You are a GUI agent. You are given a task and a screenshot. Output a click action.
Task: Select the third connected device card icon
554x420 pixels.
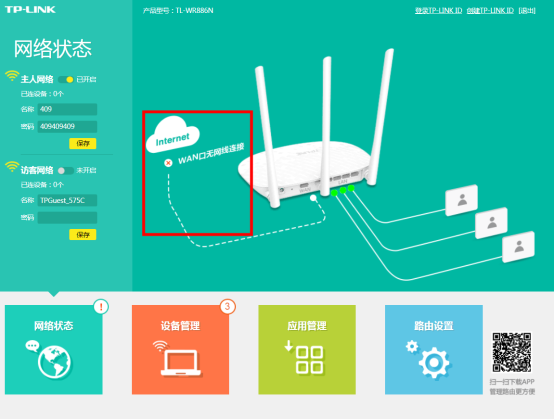518,247
